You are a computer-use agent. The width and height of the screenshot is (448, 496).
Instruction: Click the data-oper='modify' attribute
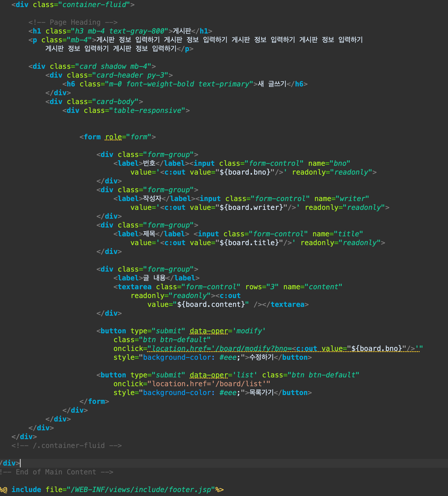tap(227, 331)
